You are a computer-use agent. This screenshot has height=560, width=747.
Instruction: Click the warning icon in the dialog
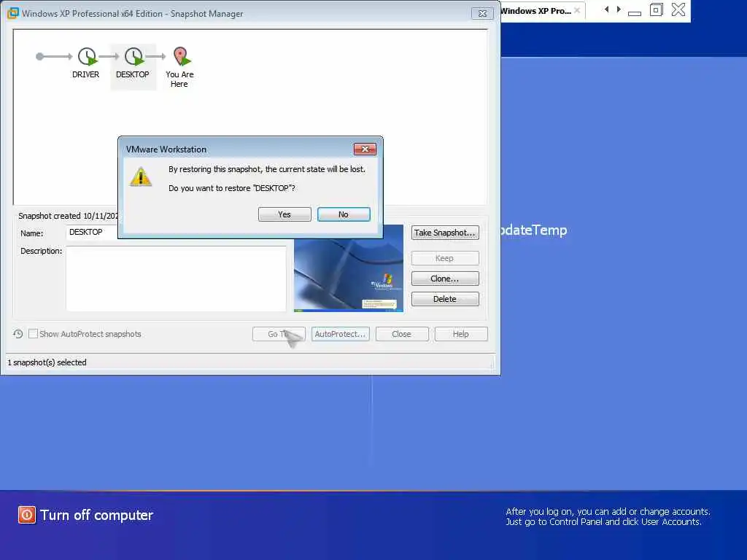(141, 176)
